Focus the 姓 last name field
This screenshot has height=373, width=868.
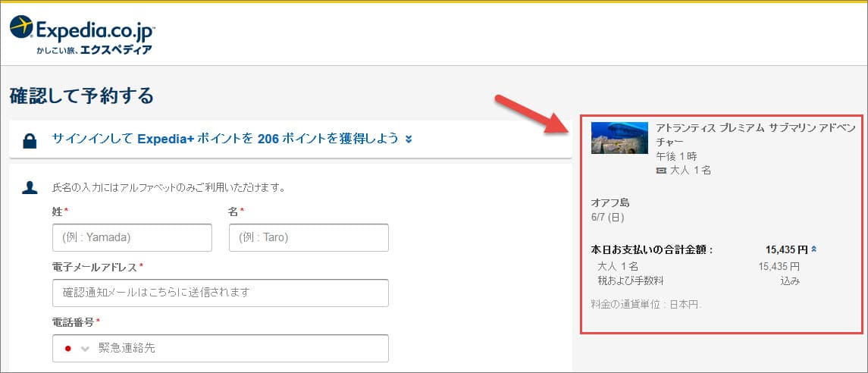tap(133, 237)
